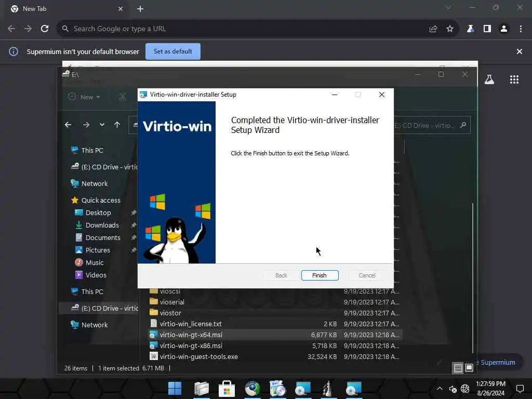
Task: Open the profile avatar menu
Action: (x=504, y=29)
